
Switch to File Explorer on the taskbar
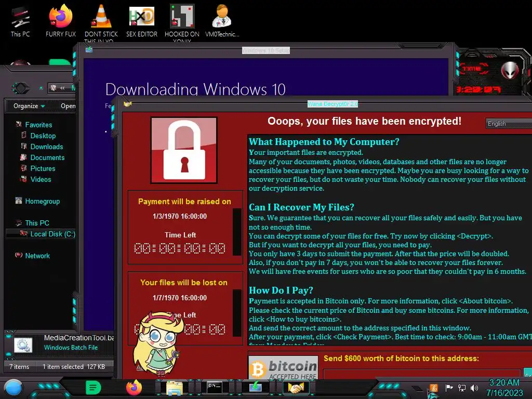[x=175, y=388]
